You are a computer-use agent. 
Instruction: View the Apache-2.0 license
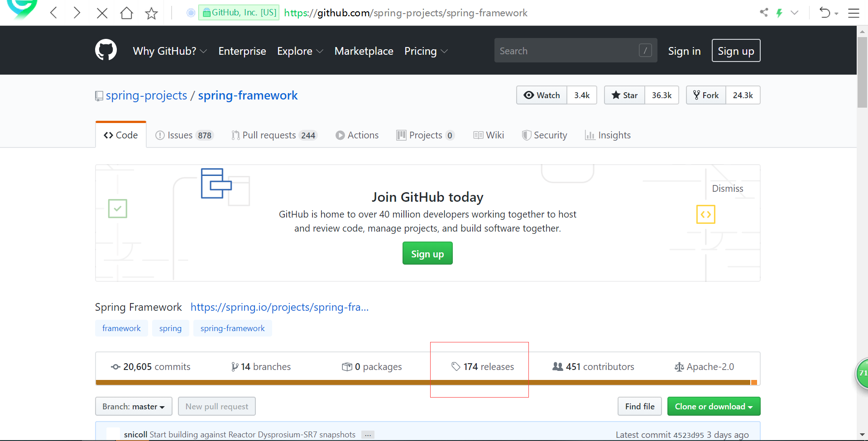coord(704,367)
